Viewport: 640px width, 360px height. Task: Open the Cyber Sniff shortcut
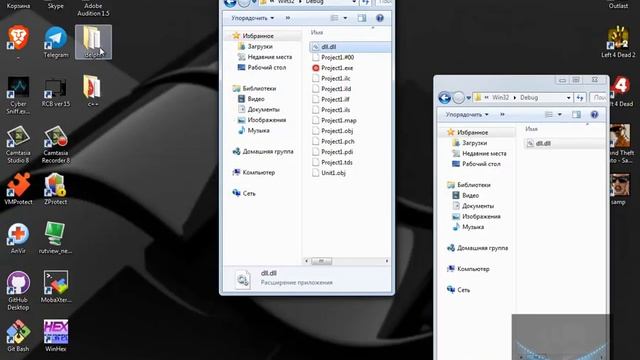click(18, 95)
